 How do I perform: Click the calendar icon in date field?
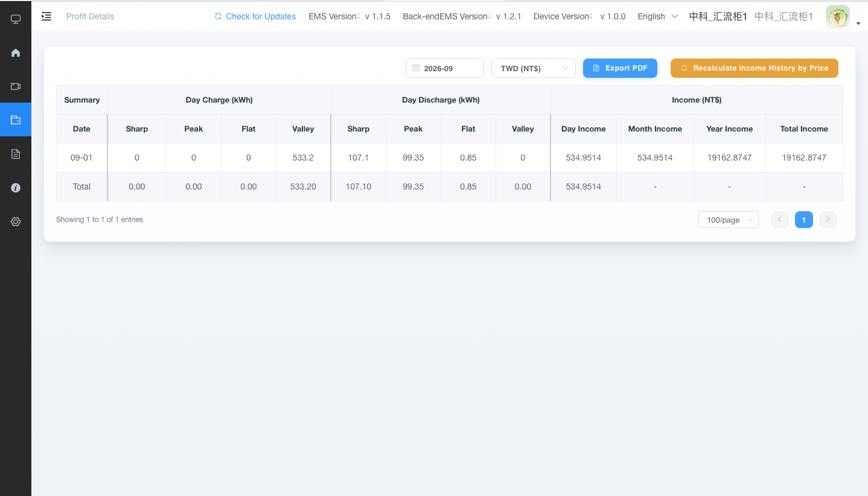coord(416,68)
